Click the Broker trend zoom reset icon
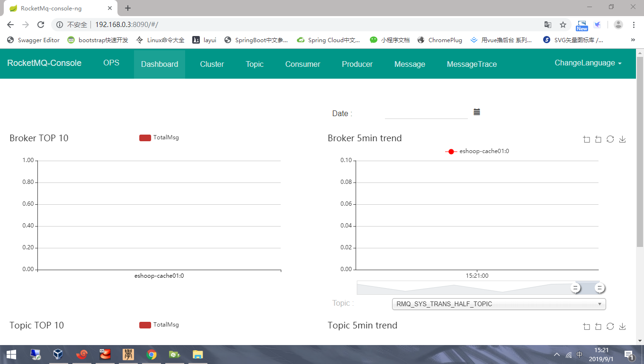Image resolution: width=644 pixels, height=364 pixels. pos(598,139)
